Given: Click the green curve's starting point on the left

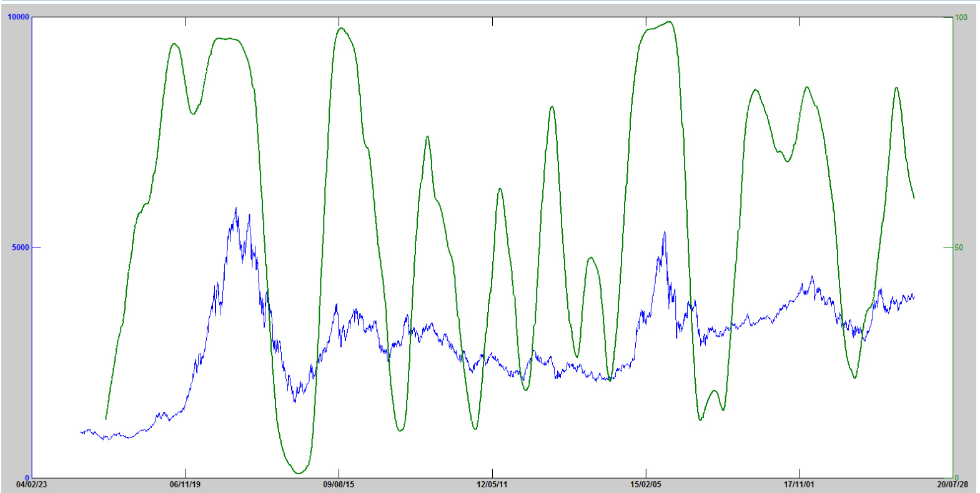Looking at the screenshot, I should (x=106, y=419).
